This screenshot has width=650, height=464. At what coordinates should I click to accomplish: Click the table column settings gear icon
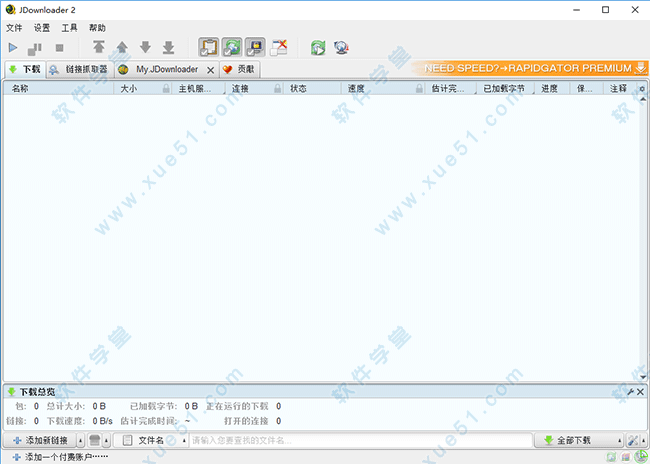point(642,89)
